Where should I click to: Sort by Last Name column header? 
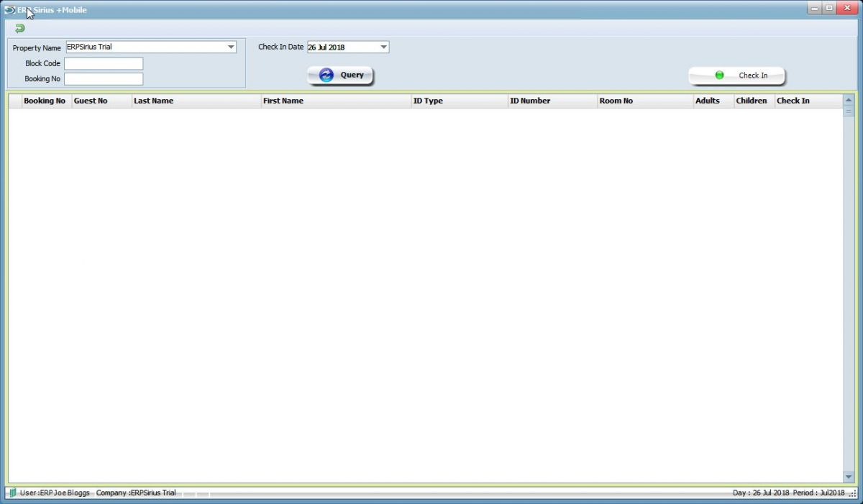[x=196, y=101]
